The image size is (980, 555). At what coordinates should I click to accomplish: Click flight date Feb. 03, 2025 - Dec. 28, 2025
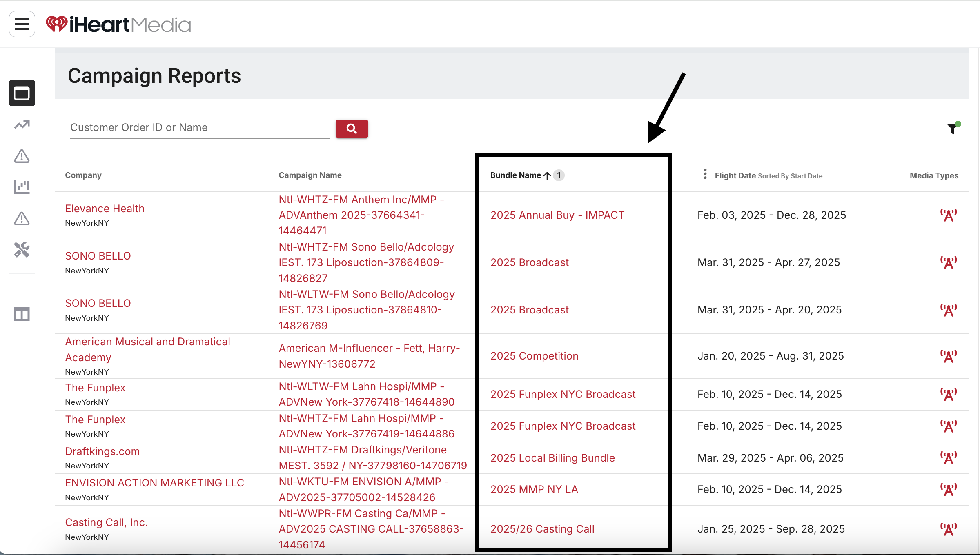click(772, 215)
